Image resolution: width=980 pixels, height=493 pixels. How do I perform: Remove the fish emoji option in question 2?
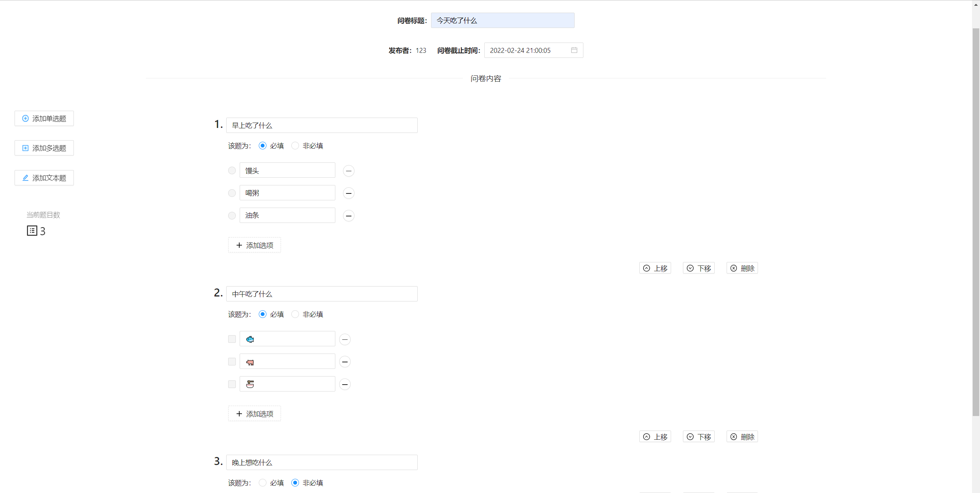coord(345,339)
